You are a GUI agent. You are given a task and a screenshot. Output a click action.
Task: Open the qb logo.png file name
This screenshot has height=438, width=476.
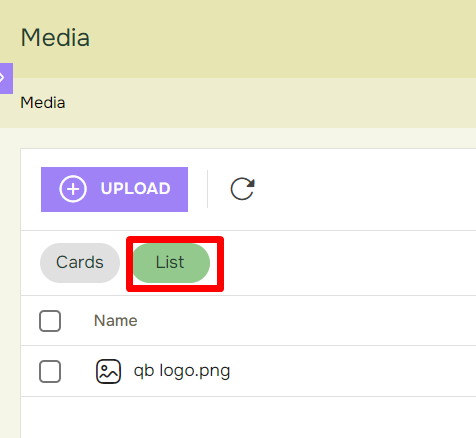point(182,371)
